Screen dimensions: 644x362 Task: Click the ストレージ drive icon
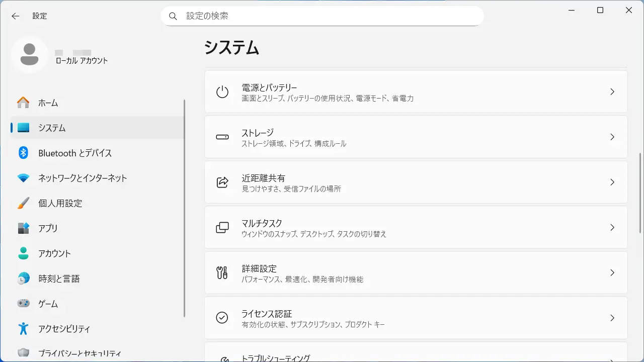(222, 137)
